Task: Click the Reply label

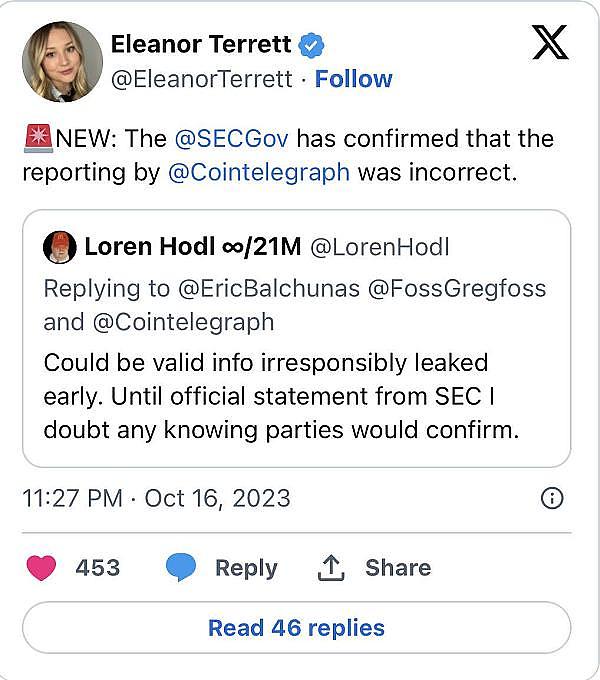Action: point(246,567)
